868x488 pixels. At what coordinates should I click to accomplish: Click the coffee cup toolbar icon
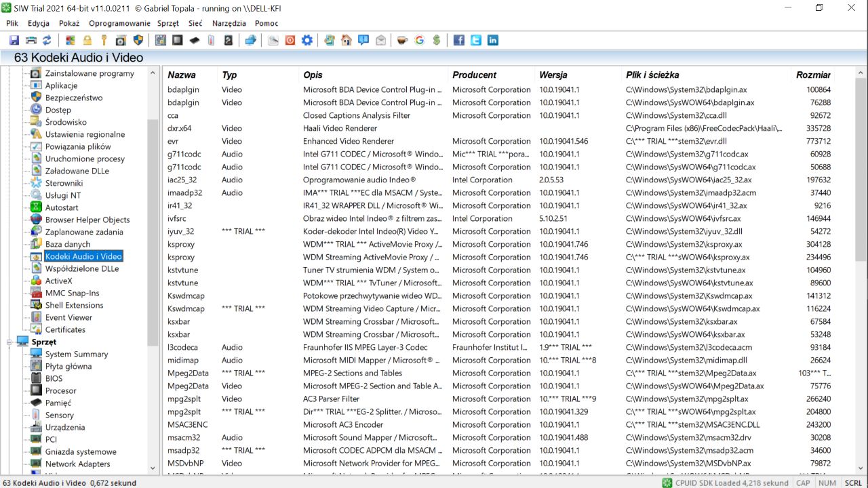[403, 41]
